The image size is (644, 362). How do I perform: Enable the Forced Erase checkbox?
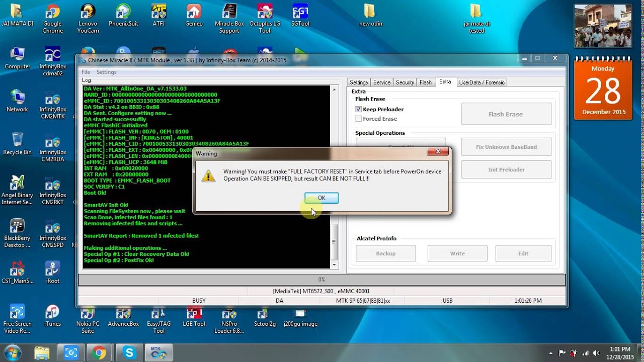point(359,119)
